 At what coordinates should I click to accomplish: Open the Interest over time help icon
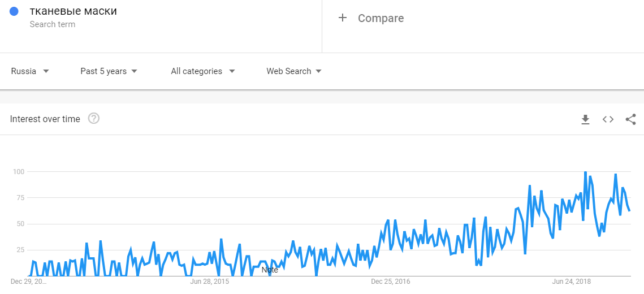(x=94, y=119)
